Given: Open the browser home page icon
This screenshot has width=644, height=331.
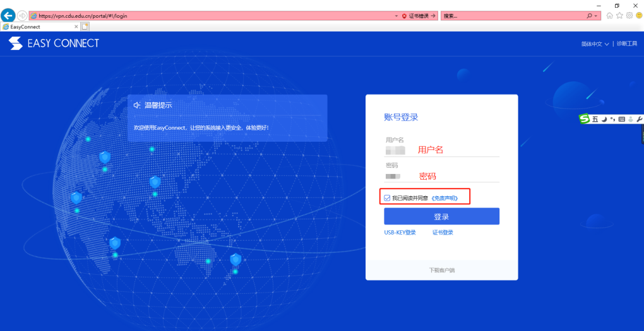Looking at the screenshot, I should click(609, 16).
